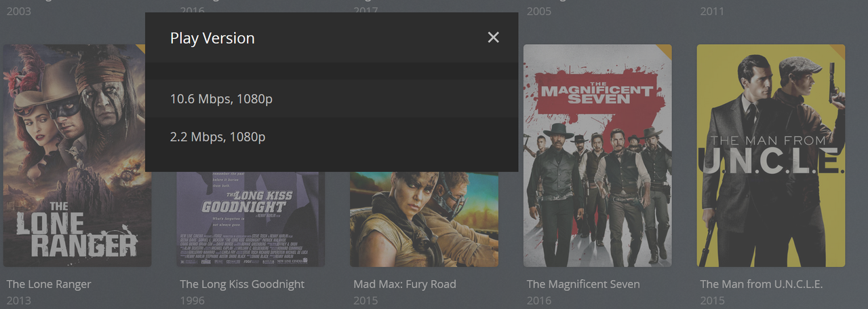
Task: Select the year 1996 under Long Kiss Goodnight
Action: [x=192, y=300]
